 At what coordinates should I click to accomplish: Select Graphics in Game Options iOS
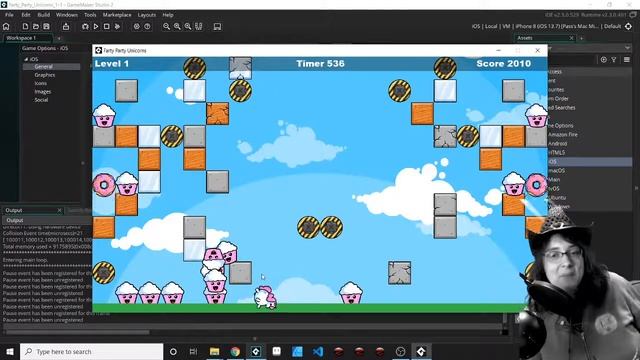pos(44,75)
